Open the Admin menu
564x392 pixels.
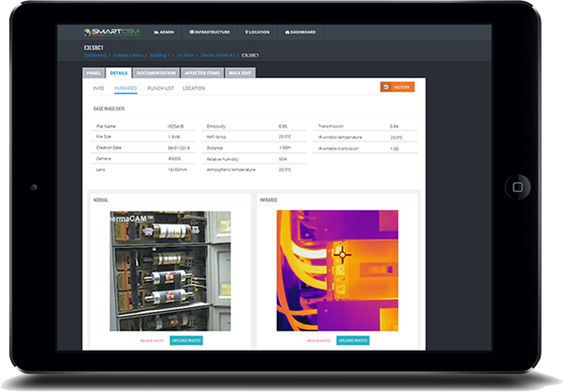[x=164, y=32]
